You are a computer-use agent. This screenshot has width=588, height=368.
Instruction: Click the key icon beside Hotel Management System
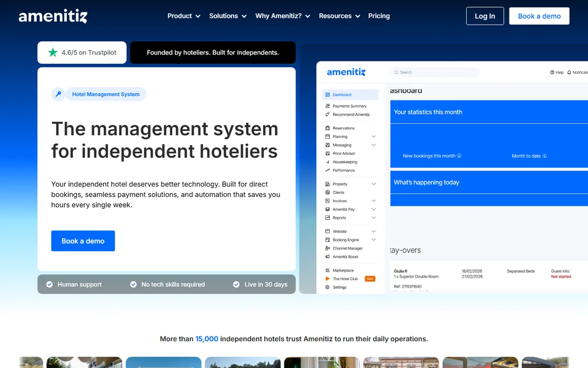click(58, 94)
